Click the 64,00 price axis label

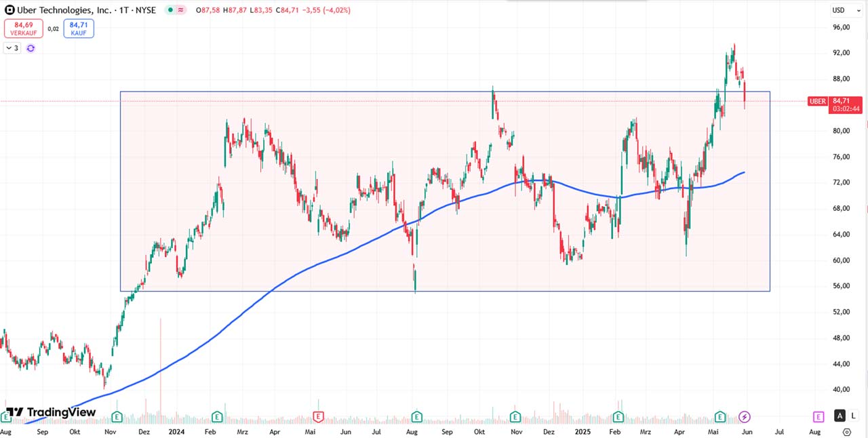click(x=841, y=235)
